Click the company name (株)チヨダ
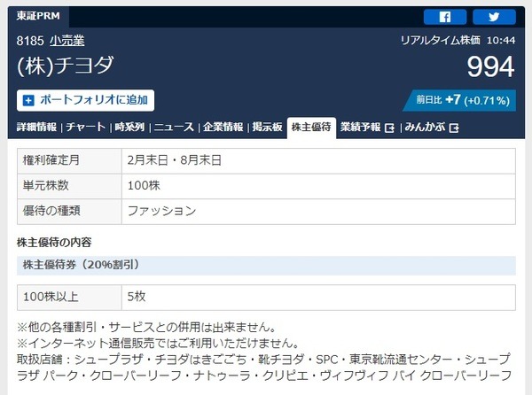 [x=66, y=66]
